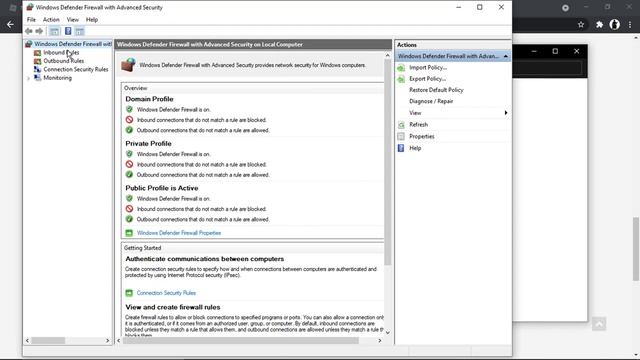640x360 pixels.
Task: Open the View menu
Action: pyautogui.click(x=73, y=20)
